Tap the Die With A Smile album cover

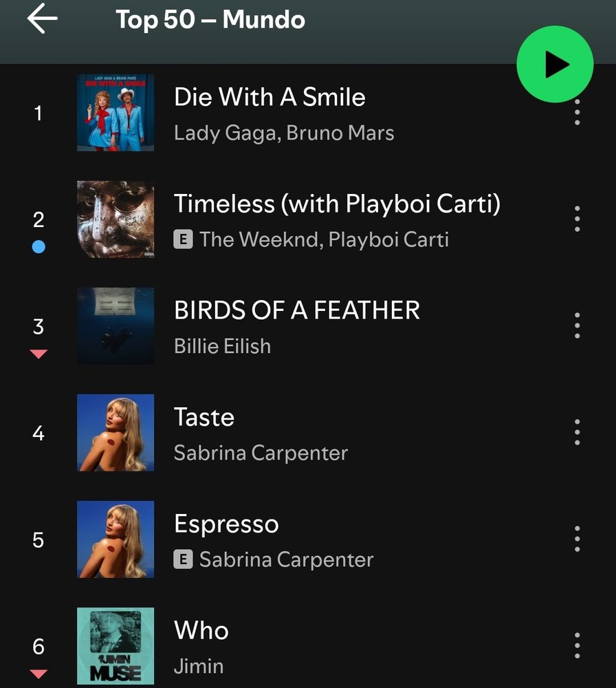point(115,113)
